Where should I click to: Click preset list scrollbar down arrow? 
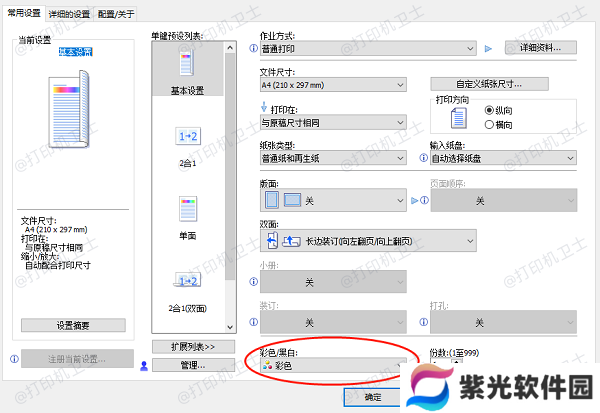230,327
